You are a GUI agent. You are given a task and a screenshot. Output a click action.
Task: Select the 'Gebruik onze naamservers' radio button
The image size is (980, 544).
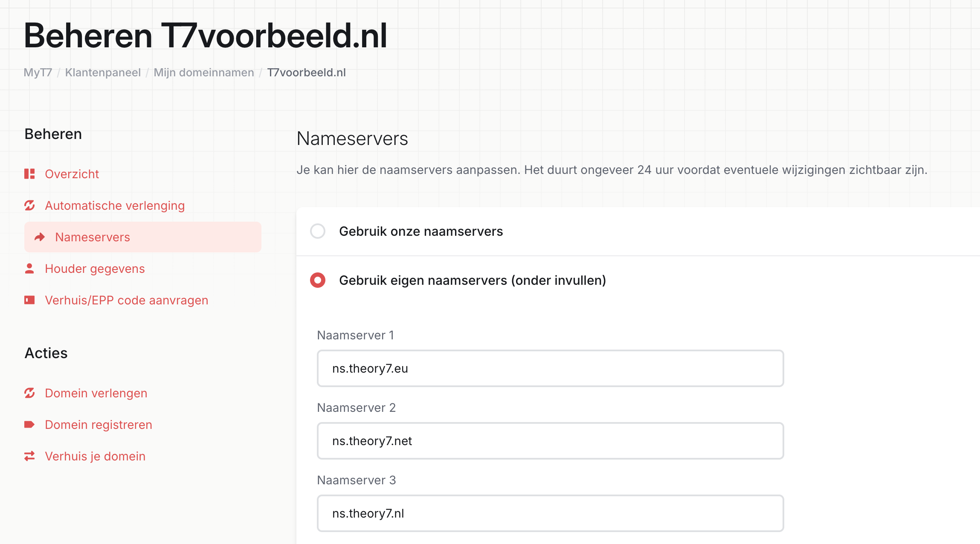tap(318, 231)
